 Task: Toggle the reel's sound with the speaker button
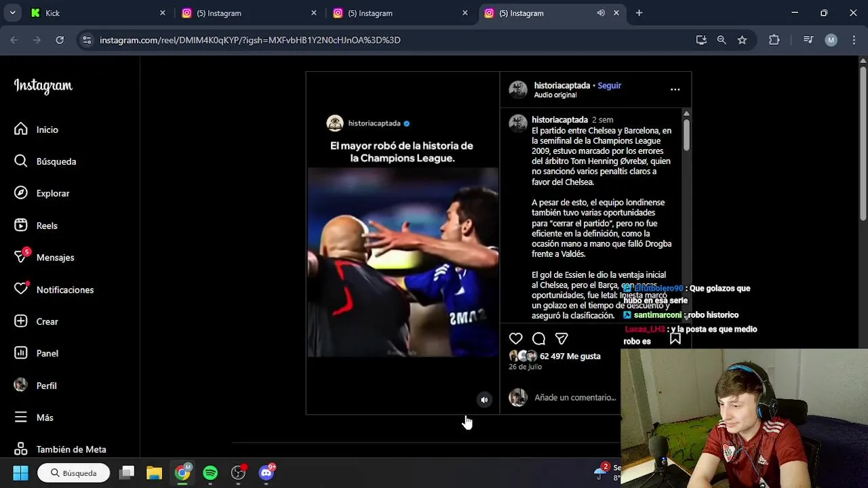[484, 400]
